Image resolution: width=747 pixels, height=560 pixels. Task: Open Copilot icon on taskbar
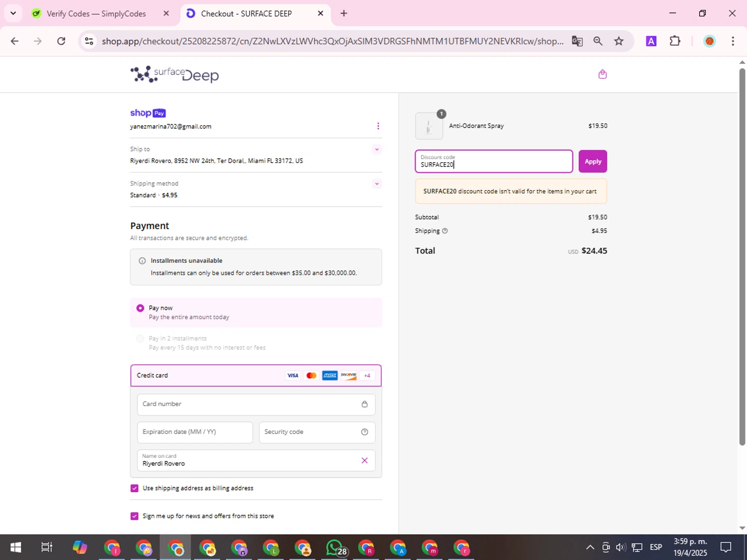80,548
